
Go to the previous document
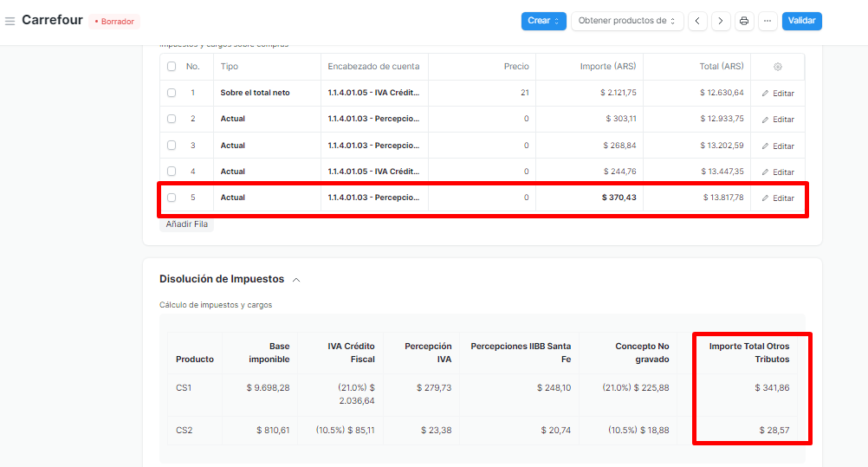point(697,21)
